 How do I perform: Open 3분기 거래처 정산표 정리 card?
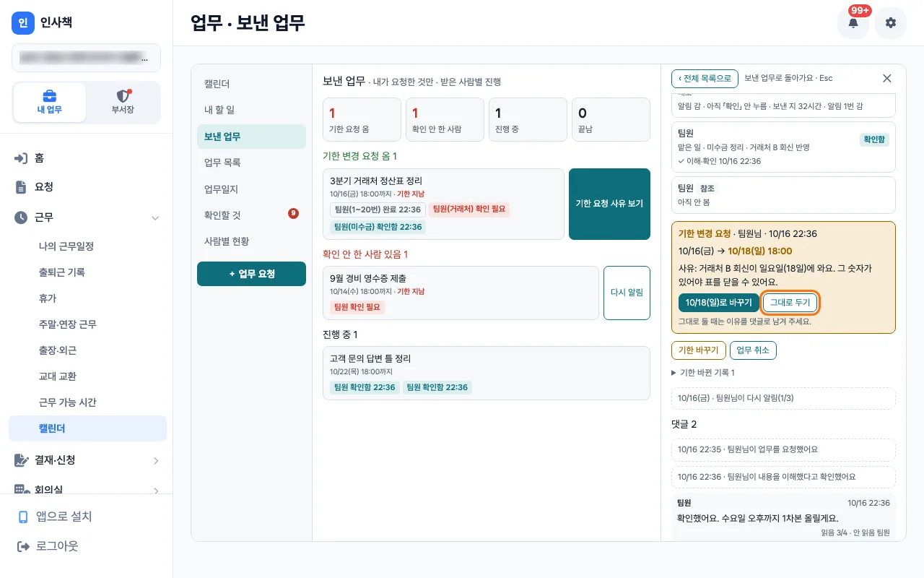tap(444, 204)
